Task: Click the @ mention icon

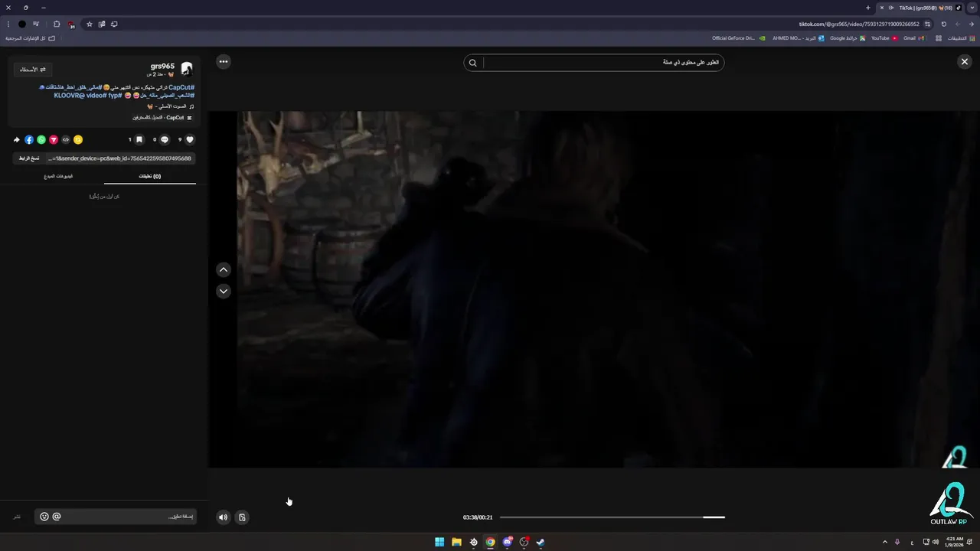Action: pyautogui.click(x=57, y=517)
